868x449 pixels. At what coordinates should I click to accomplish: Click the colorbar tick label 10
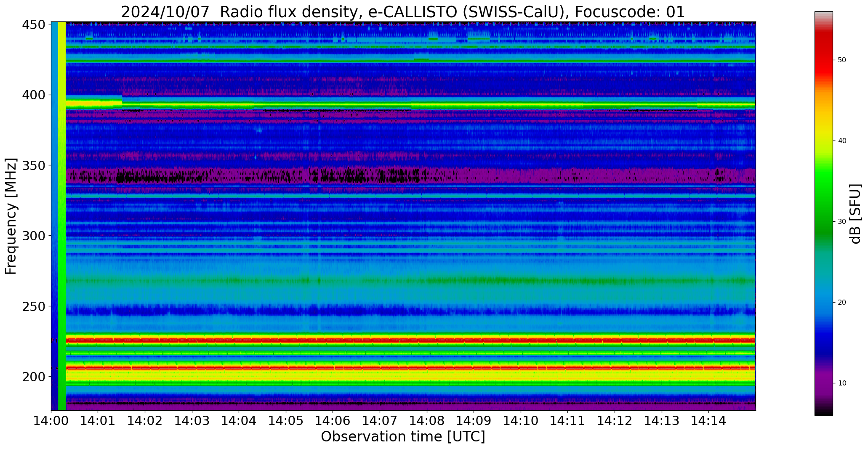pyautogui.click(x=842, y=383)
